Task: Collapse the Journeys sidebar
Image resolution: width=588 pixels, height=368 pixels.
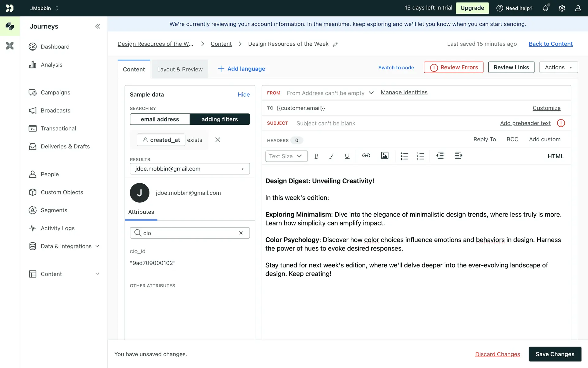Action: [97, 26]
